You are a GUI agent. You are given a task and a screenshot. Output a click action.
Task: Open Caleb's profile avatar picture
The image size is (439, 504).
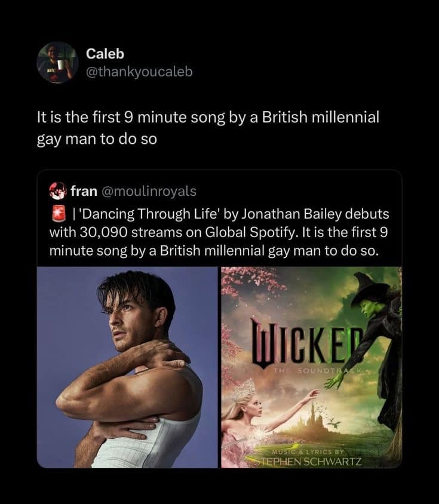[x=57, y=62]
